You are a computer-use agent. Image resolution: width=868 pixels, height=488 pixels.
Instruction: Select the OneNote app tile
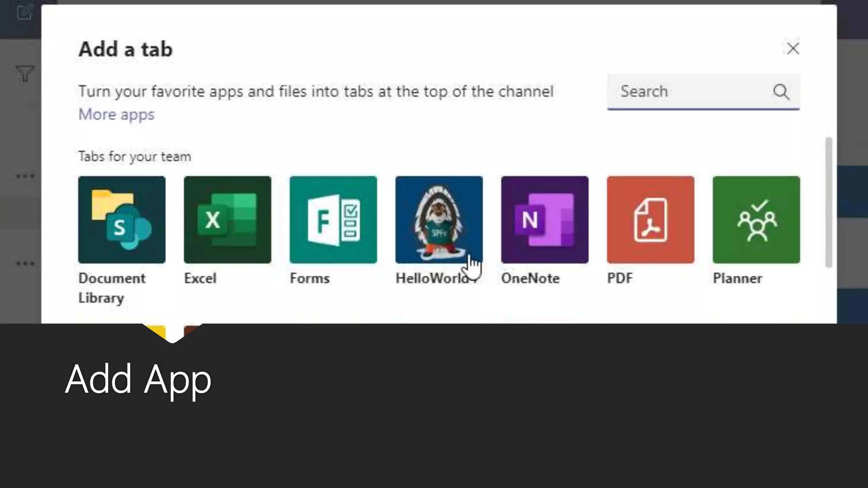545,220
